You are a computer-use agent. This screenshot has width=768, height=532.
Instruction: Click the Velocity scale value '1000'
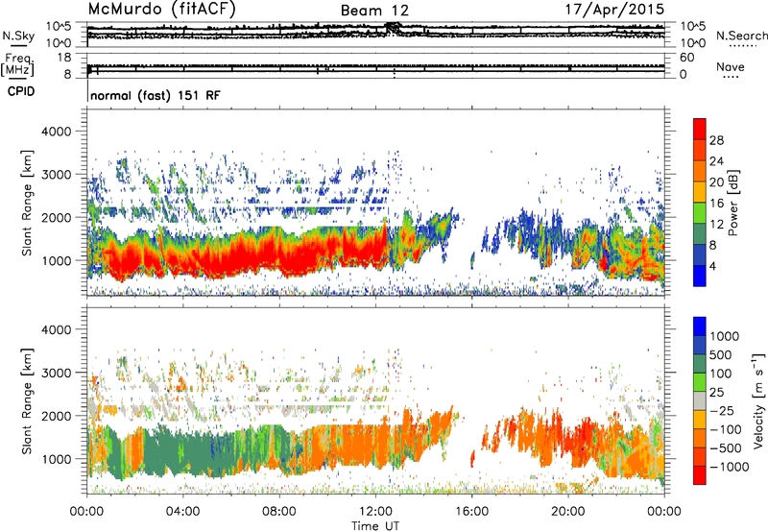pyautogui.click(x=725, y=336)
